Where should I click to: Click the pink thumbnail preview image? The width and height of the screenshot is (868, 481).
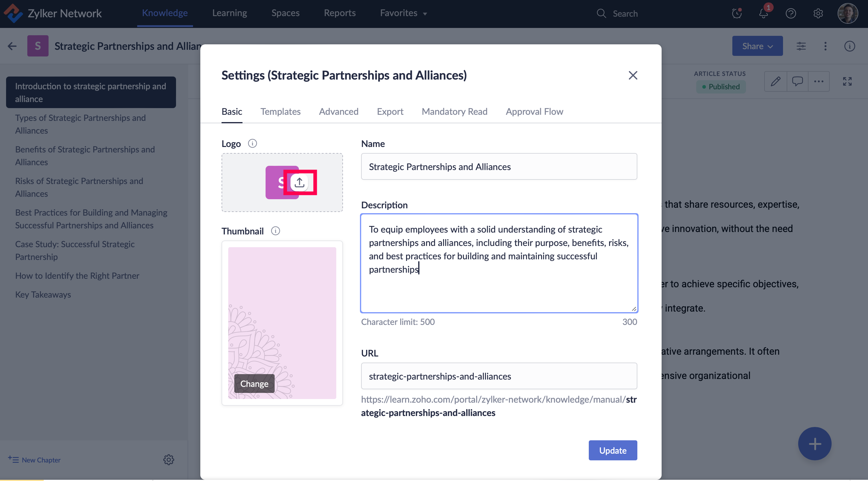coord(282,322)
